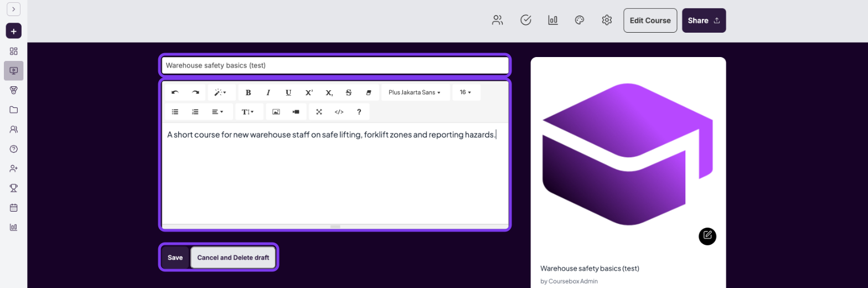Open the magic wand style dropdown
Viewport: 868px width, 288px height.
coord(220,92)
